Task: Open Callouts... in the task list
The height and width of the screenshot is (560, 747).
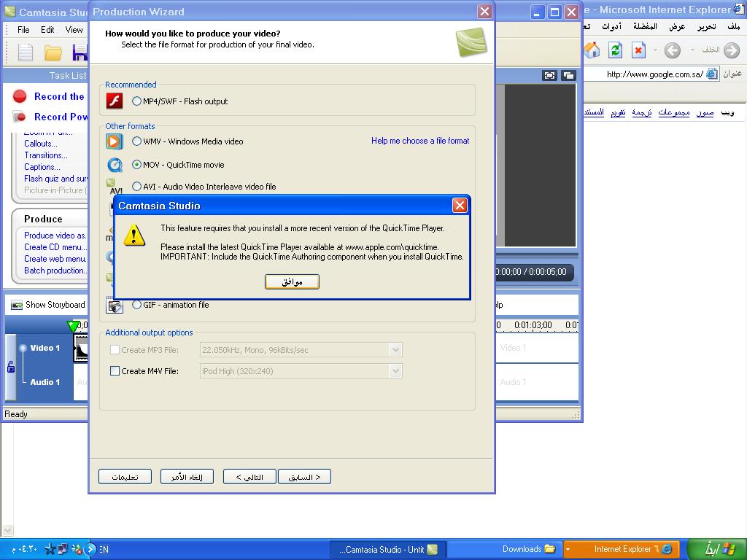Action: coord(41,144)
